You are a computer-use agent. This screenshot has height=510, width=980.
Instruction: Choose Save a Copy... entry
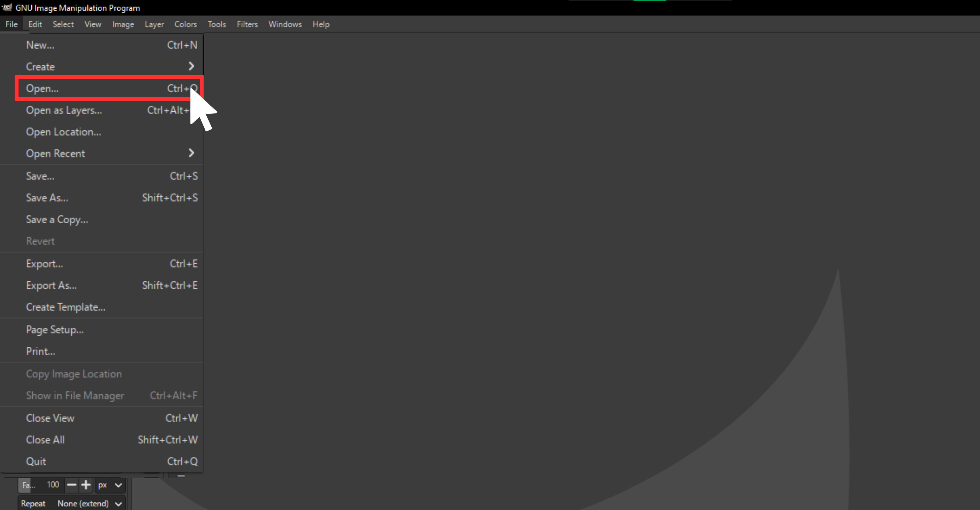(x=102, y=219)
